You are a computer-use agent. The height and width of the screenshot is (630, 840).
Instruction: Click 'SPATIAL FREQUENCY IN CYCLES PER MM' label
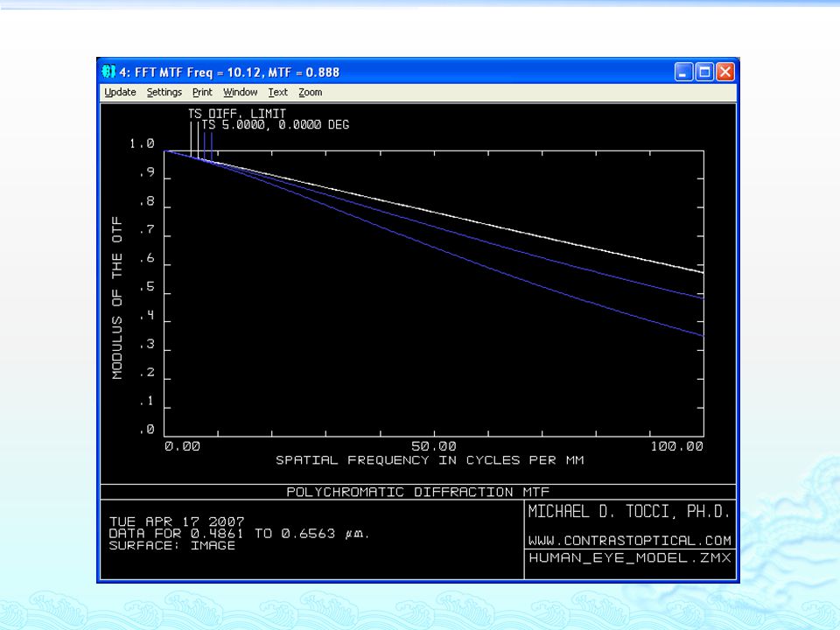pos(430,460)
